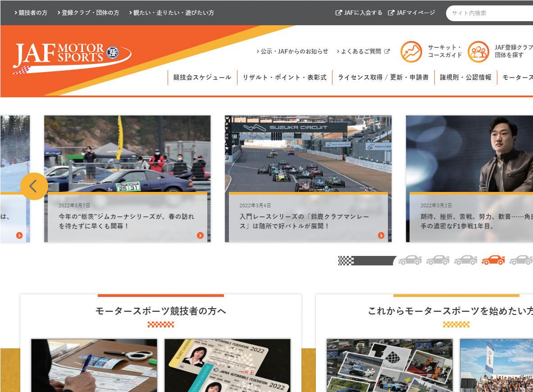Click the これからモータースポーツを始めたい方 heading
Viewport: 533px width, 392px height.
point(451,311)
